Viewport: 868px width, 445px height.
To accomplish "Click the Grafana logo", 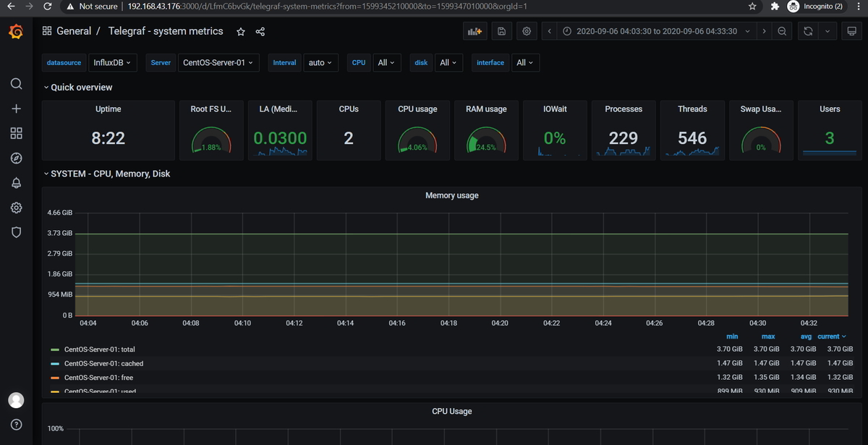I will [x=16, y=32].
